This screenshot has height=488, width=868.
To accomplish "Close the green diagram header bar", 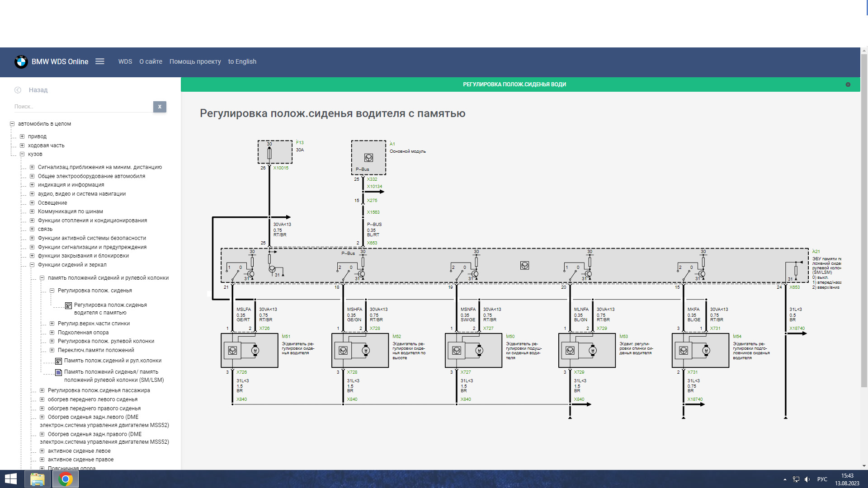I will [848, 84].
